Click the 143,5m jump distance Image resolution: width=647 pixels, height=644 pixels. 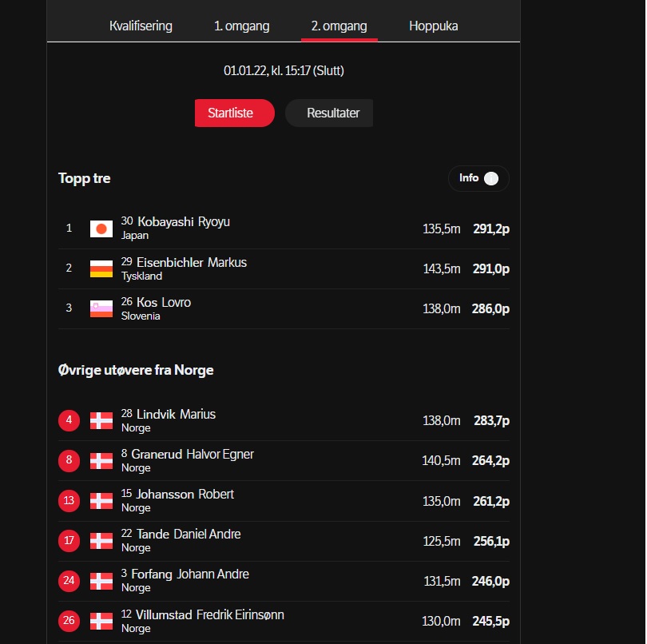[x=442, y=269]
